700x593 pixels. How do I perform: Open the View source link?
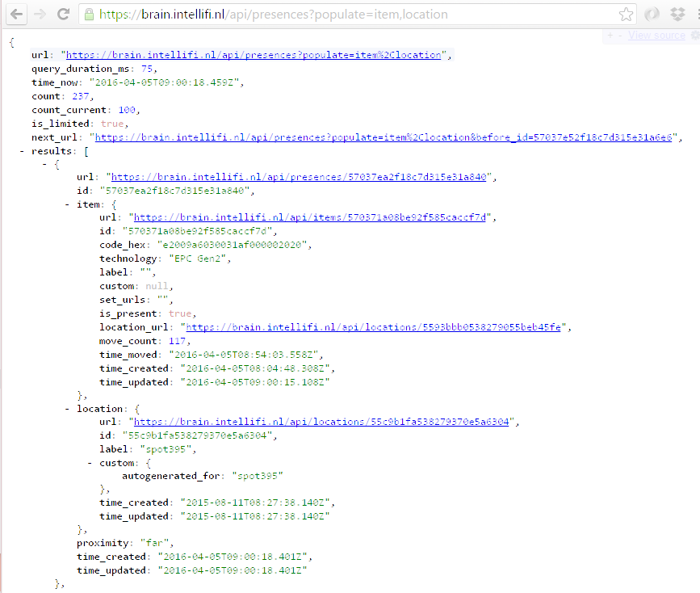pos(656,36)
